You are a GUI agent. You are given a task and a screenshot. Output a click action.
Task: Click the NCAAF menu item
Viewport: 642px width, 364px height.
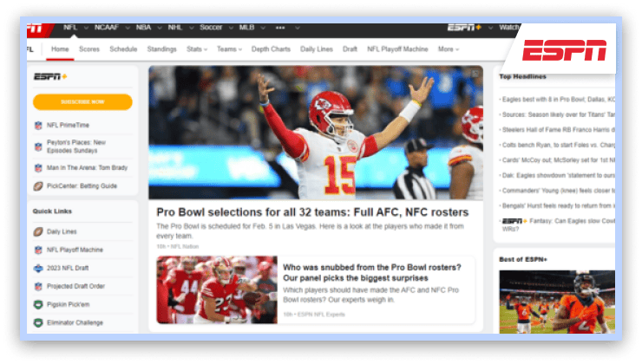click(107, 28)
